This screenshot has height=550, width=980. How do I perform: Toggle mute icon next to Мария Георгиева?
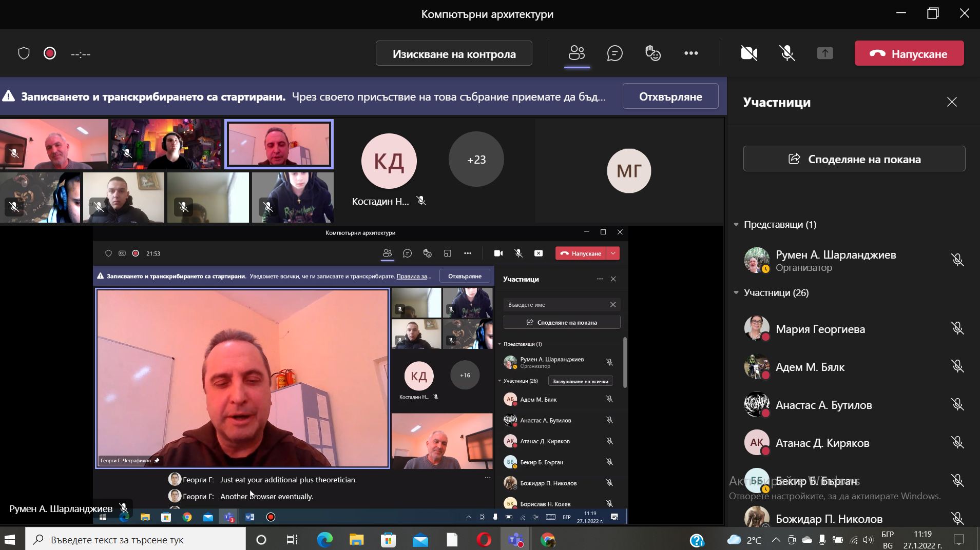tap(957, 328)
